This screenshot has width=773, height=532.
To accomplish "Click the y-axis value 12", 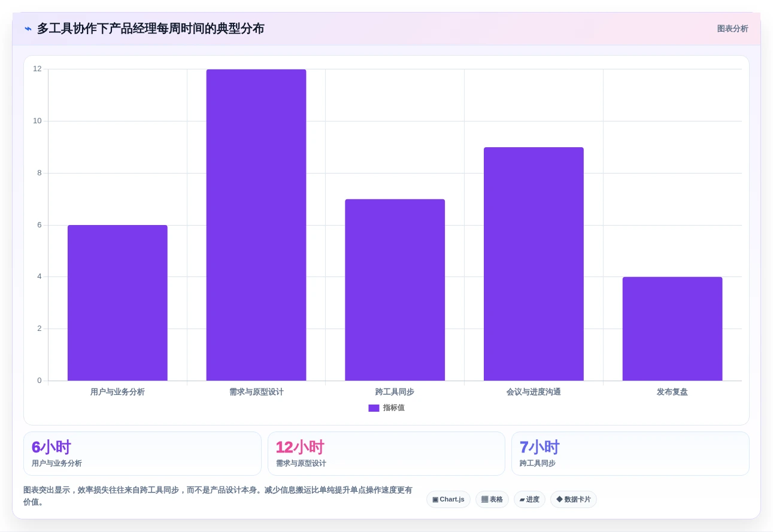I will tap(37, 69).
